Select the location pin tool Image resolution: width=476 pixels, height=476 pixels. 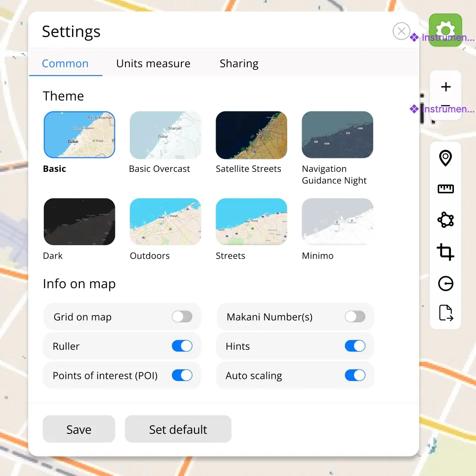(x=445, y=158)
